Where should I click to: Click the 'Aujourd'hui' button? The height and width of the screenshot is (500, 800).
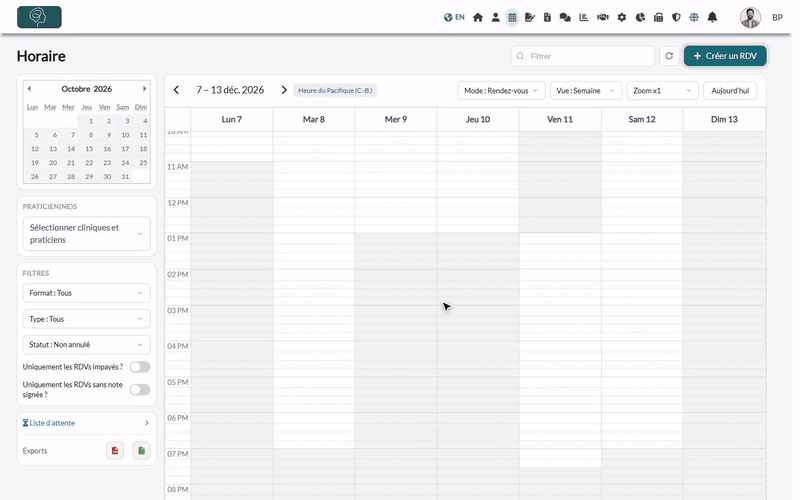click(730, 90)
